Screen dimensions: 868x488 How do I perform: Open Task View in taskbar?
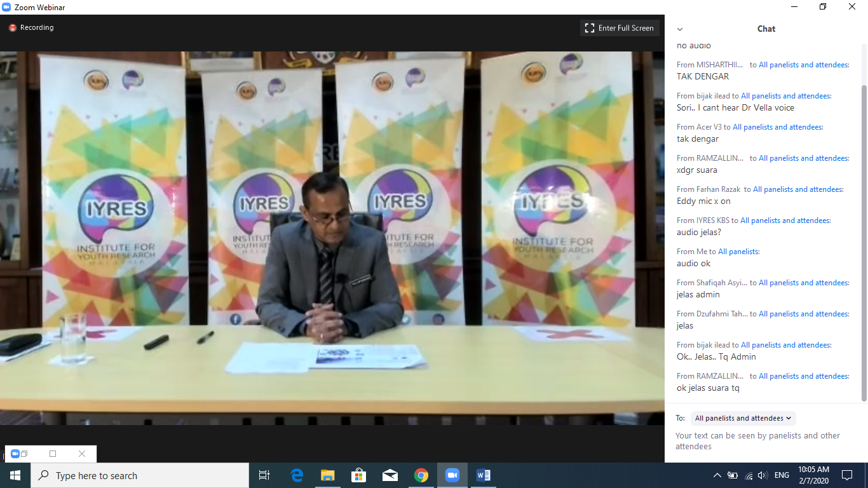tap(264, 475)
